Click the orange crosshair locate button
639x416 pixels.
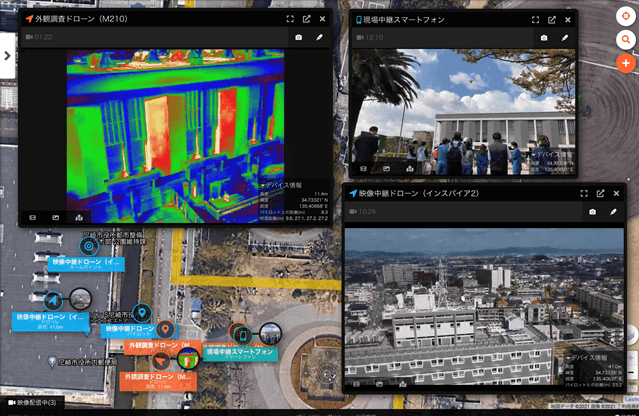[623, 16]
